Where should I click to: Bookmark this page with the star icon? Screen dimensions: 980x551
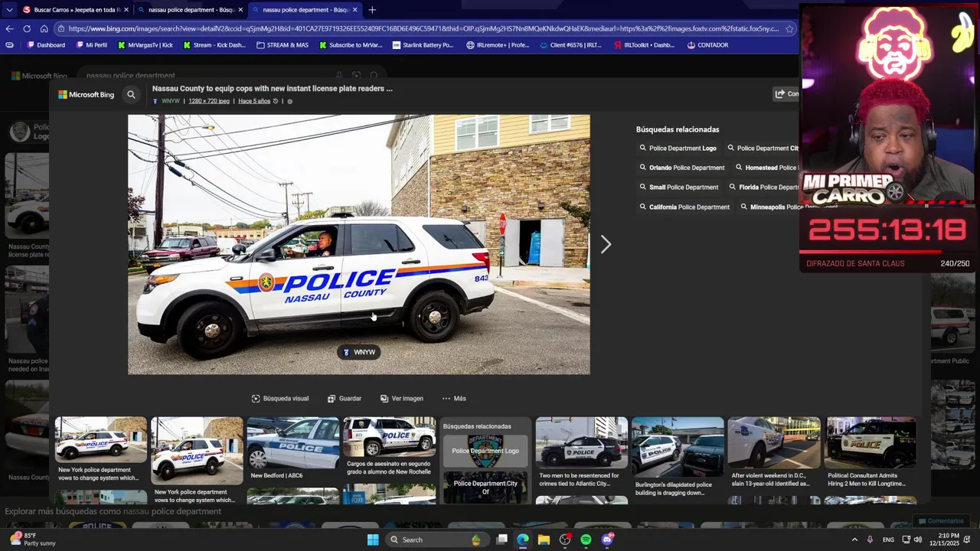tap(789, 29)
